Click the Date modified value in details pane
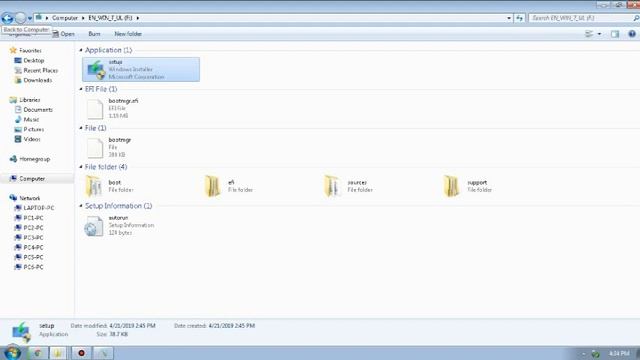 (132, 326)
